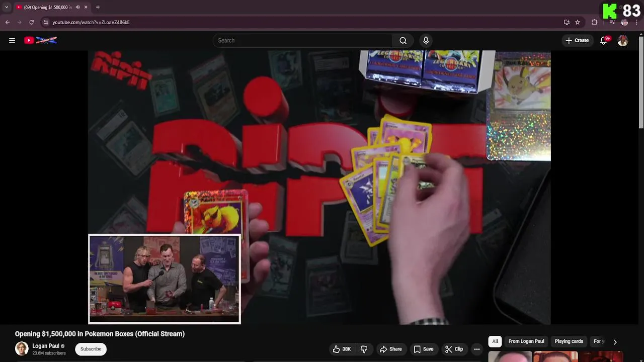Screen dimensions: 644x362
Task: Close the Opening $1,500,000 tab
Action: (x=86, y=7)
